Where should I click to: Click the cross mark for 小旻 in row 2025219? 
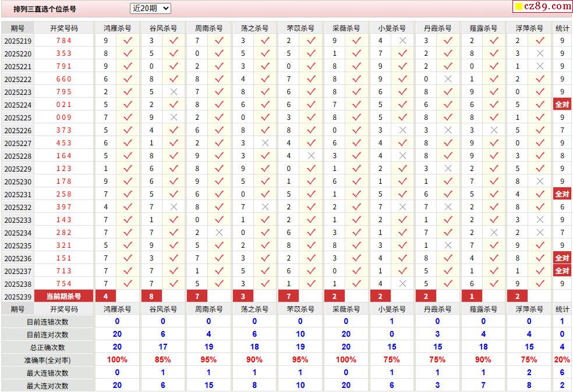click(403, 41)
